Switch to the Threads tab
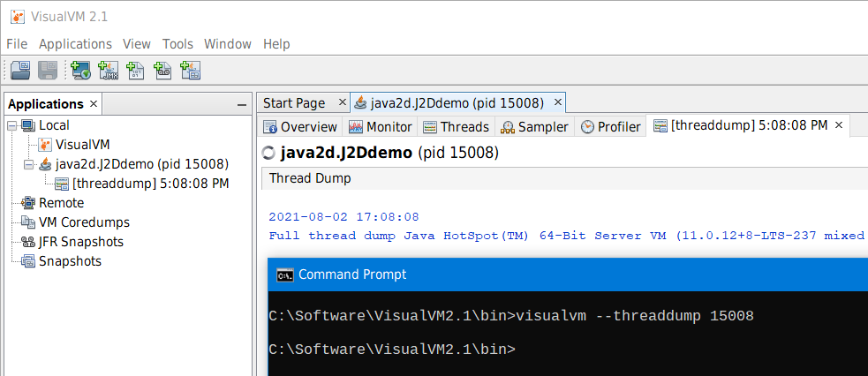 click(x=457, y=126)
